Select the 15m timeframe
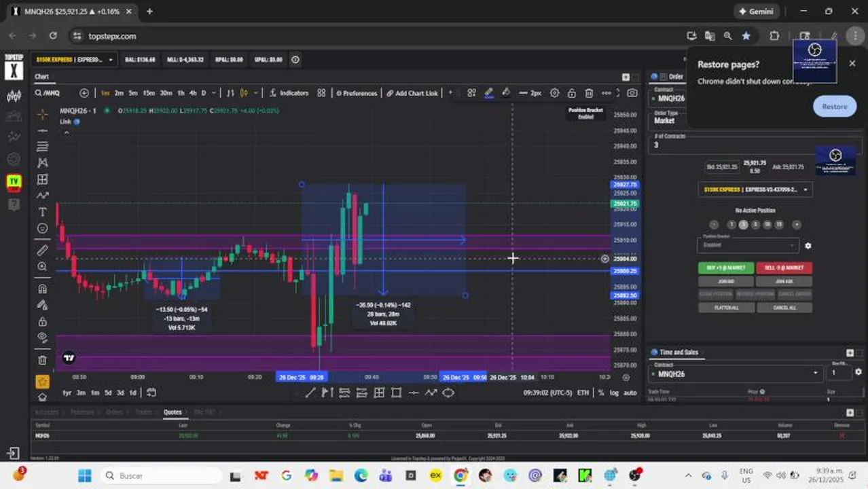 149,93
